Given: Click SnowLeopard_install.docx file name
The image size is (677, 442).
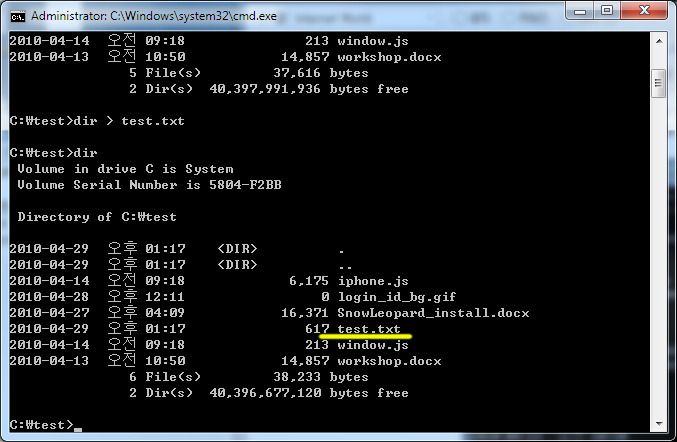Looking at the screenshot, I should (x=433, y=313).
